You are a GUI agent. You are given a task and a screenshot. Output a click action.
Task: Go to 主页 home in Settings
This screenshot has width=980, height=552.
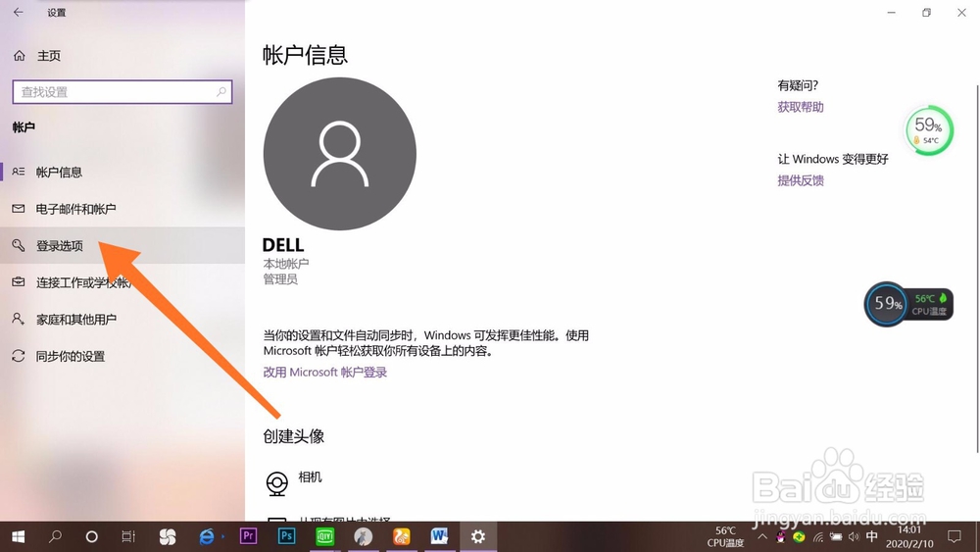(x=37, y=56)
